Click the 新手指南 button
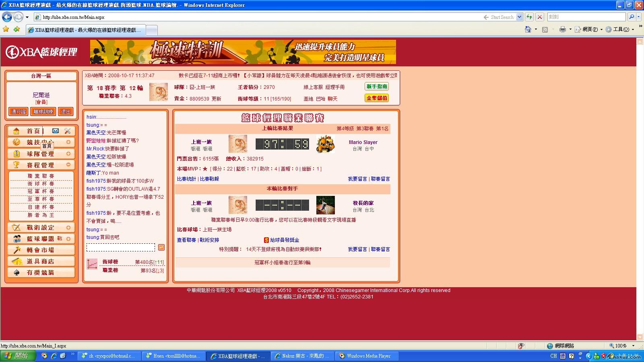Screen dimensions: 644x362 coord(376,86)
